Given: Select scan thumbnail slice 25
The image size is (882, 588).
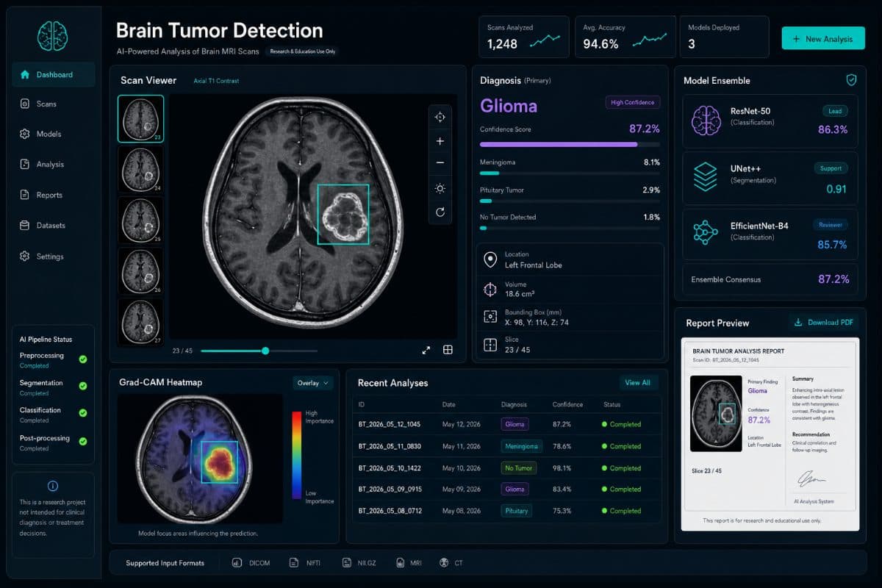Looking at the screenshot, I should 141,220.
